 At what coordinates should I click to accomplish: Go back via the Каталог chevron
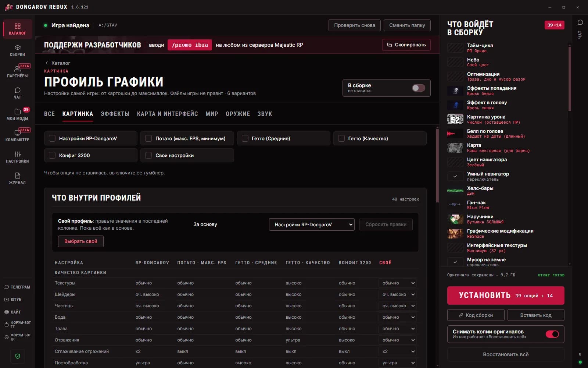click(x=47, y=63)
